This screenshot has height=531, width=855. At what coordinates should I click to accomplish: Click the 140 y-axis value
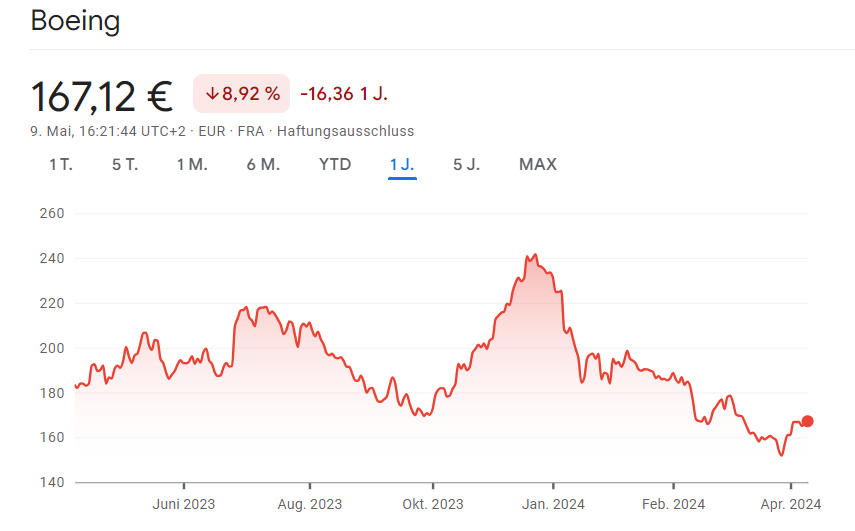52,482
